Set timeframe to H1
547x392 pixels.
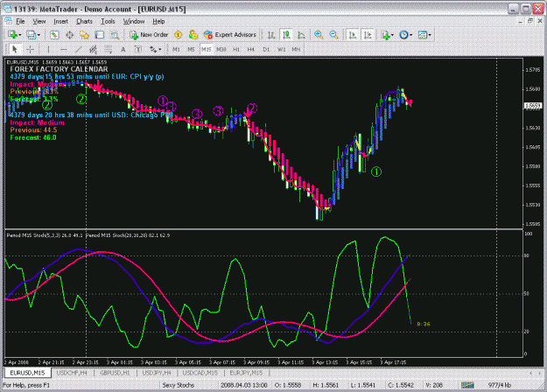tap(236, 50)
